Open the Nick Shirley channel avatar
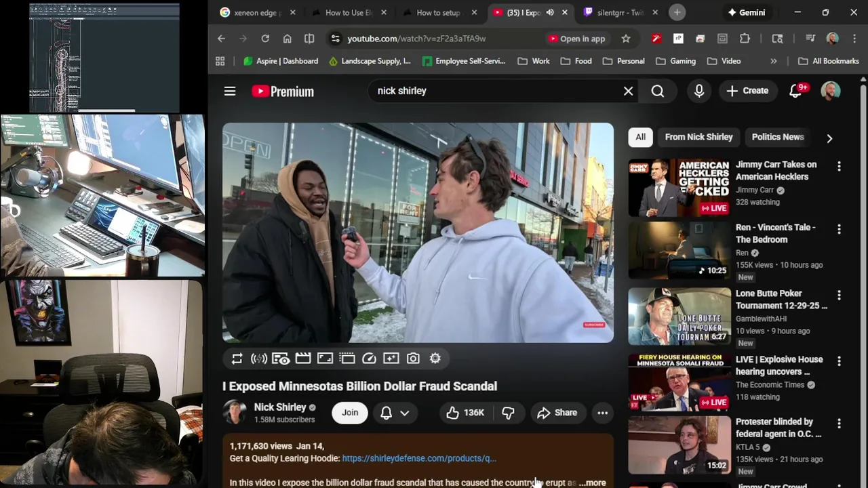This screenshot has height=488, width=868. [235, 413]
